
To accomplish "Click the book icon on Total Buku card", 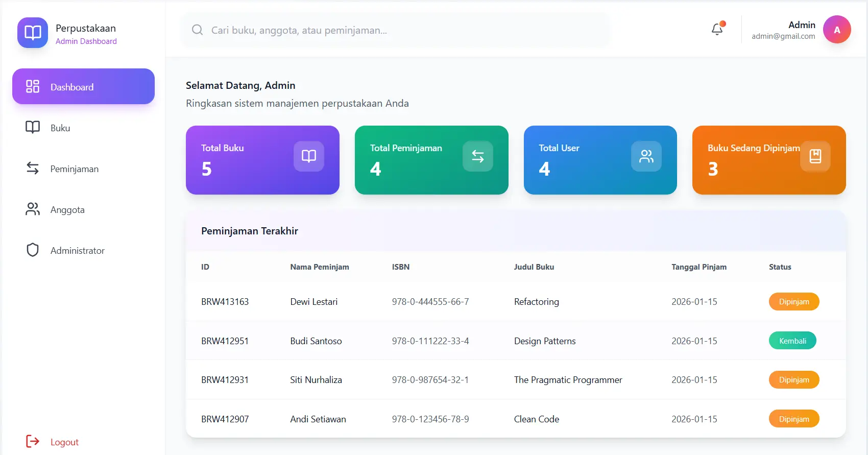I will [309, 156].
